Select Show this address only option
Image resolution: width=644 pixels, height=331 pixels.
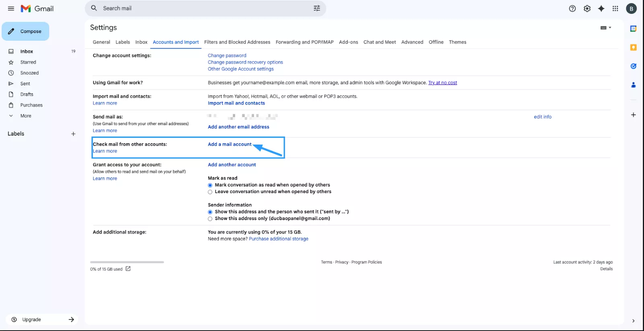(x=210, y=219)
